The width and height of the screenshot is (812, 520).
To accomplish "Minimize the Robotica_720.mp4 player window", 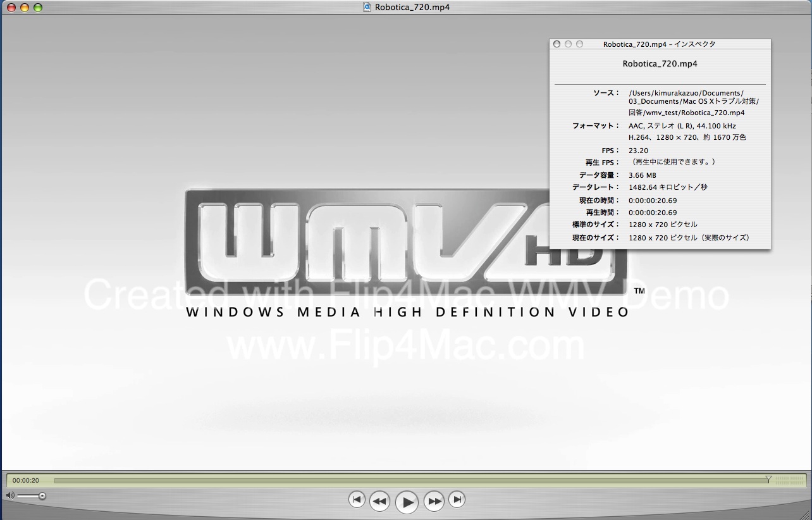I will [x=25, y=8].
